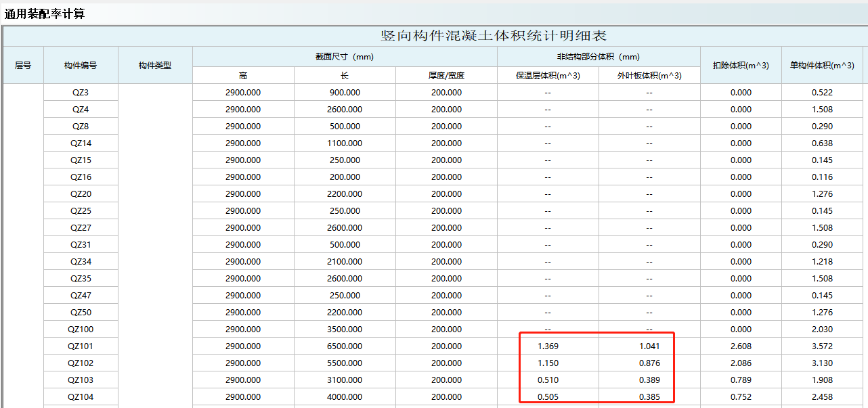The height and width of the screenshot is (408, 868).
Task: Click the 单构件体积(m^3) column header
Action: pyautogui.click(x=822, y=66)
